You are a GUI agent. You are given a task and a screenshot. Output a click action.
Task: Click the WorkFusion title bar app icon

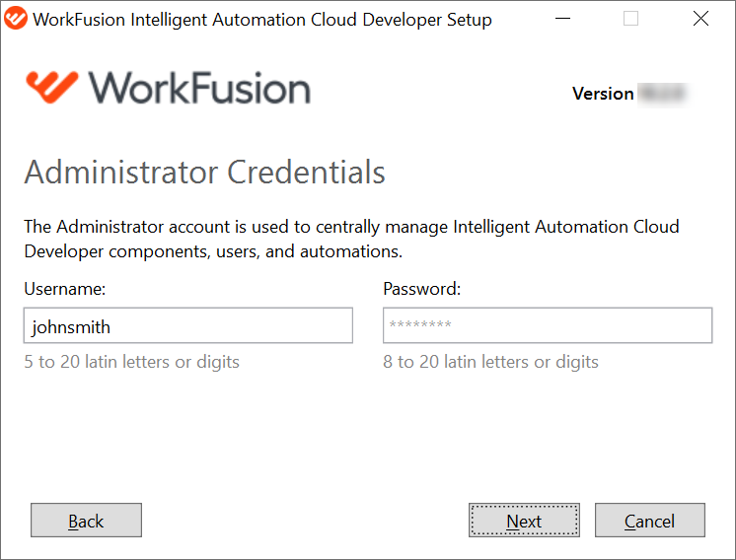click(16, 19)
